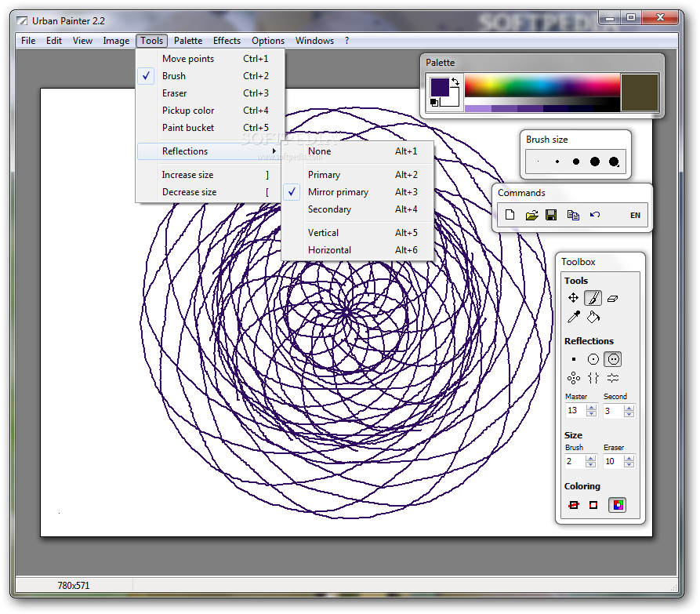Decrease the Master reflections value
This screenshot has height=614, width=700.
592,413
